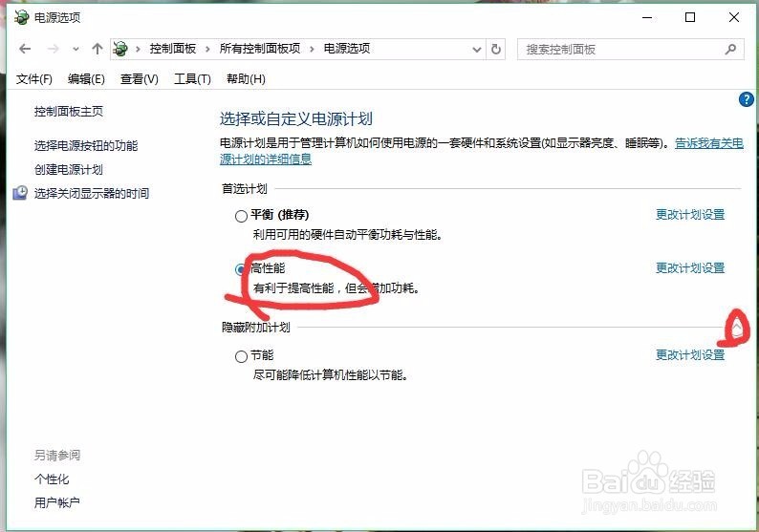Click 电源选项 breadcrumb segment
This screenshot has width=759, height=532.
(347, 49)
